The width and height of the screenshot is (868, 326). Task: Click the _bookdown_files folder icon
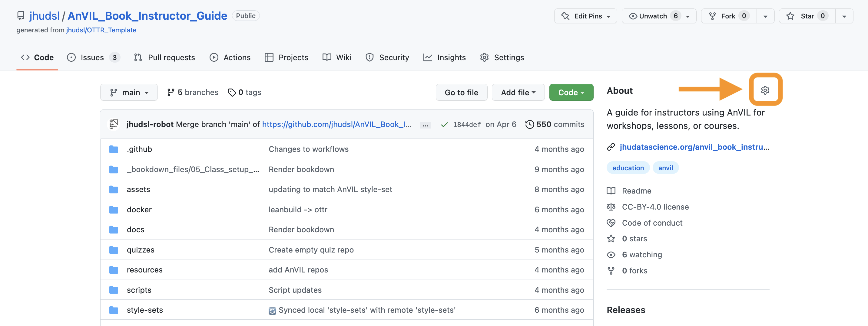coord(114,169)
